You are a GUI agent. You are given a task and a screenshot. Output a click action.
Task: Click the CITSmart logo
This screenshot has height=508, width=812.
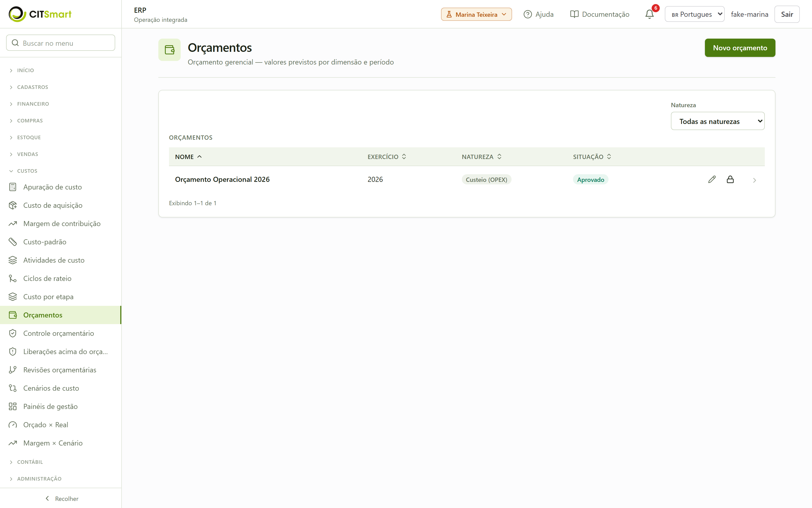pyautogui.click(x=40, y=14)
